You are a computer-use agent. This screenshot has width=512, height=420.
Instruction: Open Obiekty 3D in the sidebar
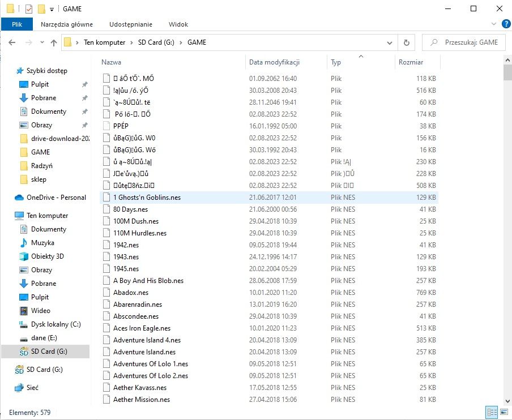click(x=48, y=256)
